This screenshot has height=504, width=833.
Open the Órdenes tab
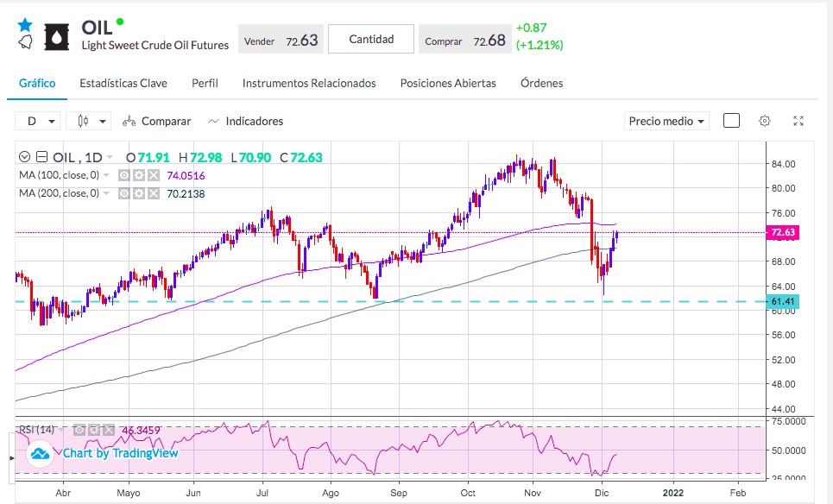coord(542,84)
